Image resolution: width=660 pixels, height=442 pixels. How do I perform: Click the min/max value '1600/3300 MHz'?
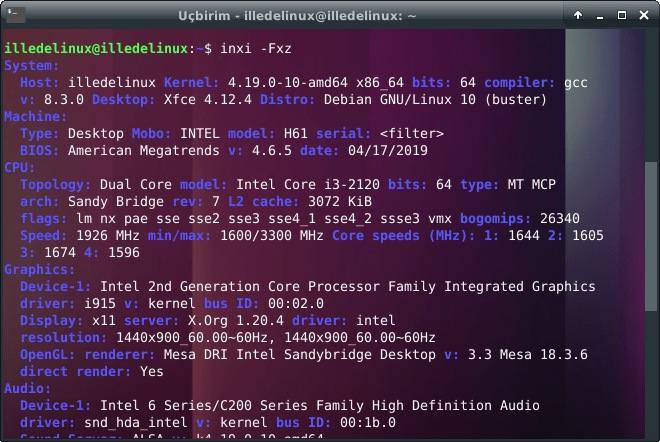[x=272, y=236]
